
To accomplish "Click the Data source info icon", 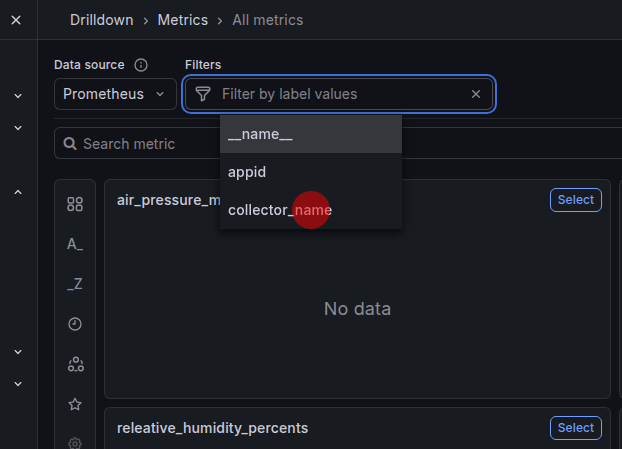I will click(141, 65).
